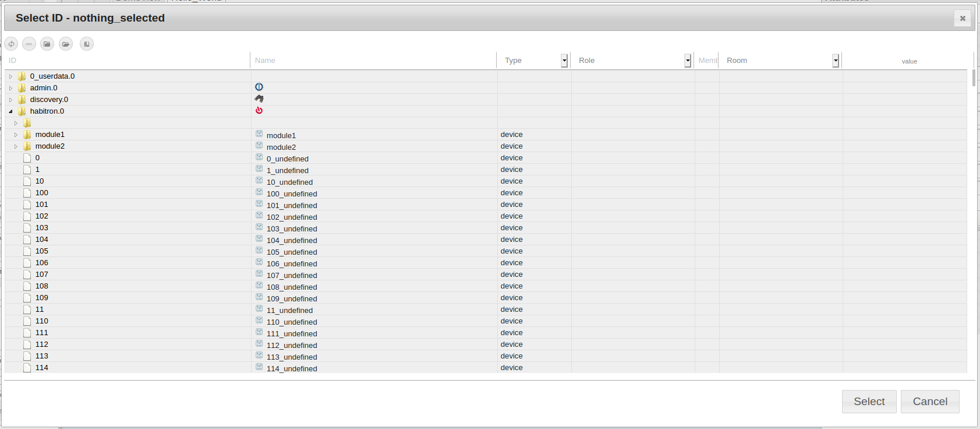Click the name text 103_undefined
The image size is (980, 429).
pos(292,229)
